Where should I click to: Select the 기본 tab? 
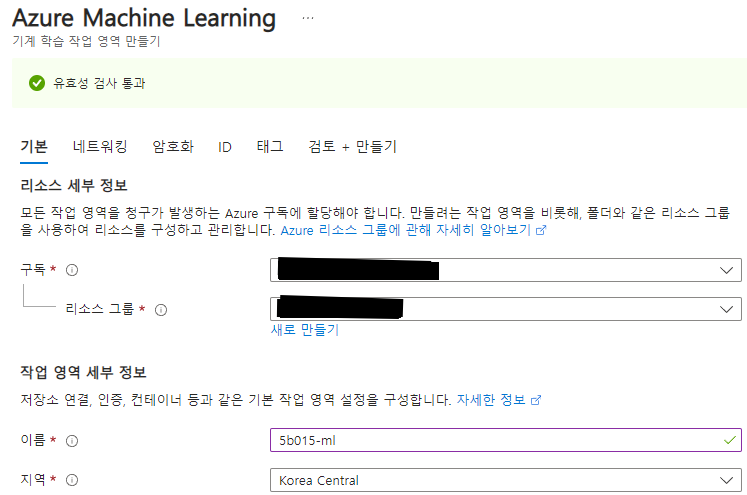click(34, 146)
